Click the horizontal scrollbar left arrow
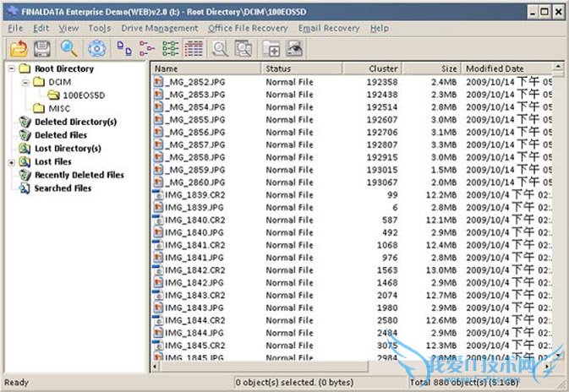 (x=155, y=367)
